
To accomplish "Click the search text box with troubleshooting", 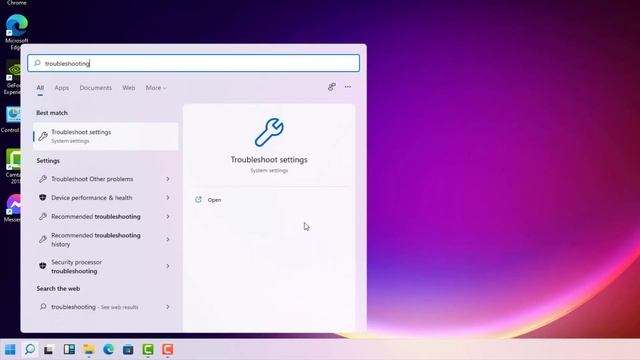I will coord(193,63).
